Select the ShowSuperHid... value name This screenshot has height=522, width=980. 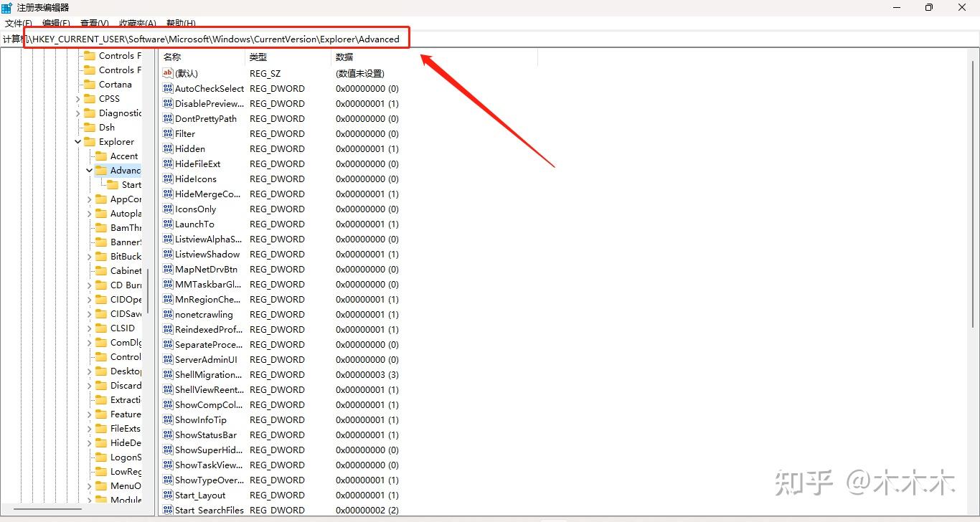[x=208, y=450]
